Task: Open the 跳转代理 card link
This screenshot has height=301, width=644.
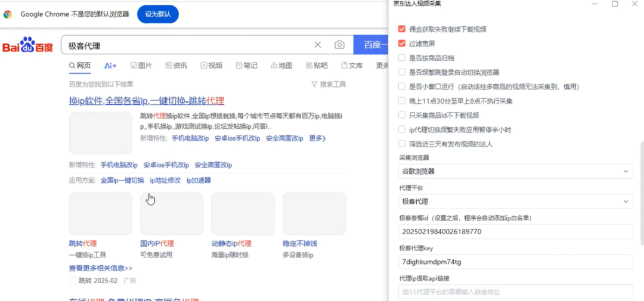Action: point(83,244)
